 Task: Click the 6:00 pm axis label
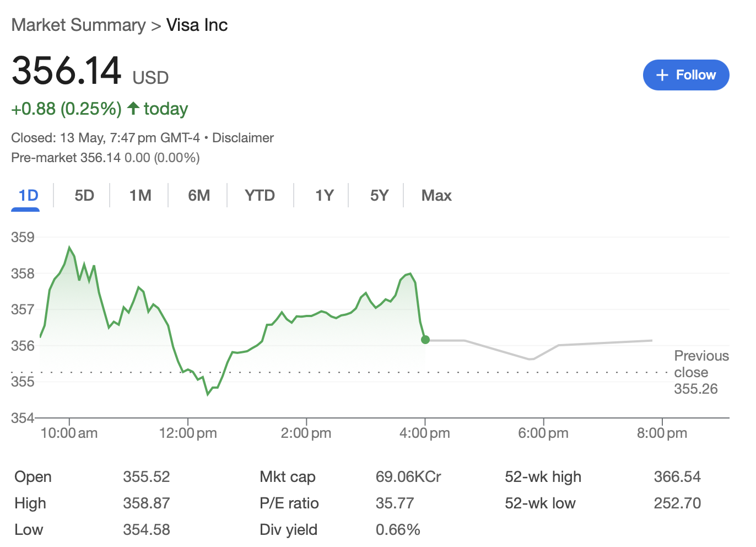tap(543, 433)
